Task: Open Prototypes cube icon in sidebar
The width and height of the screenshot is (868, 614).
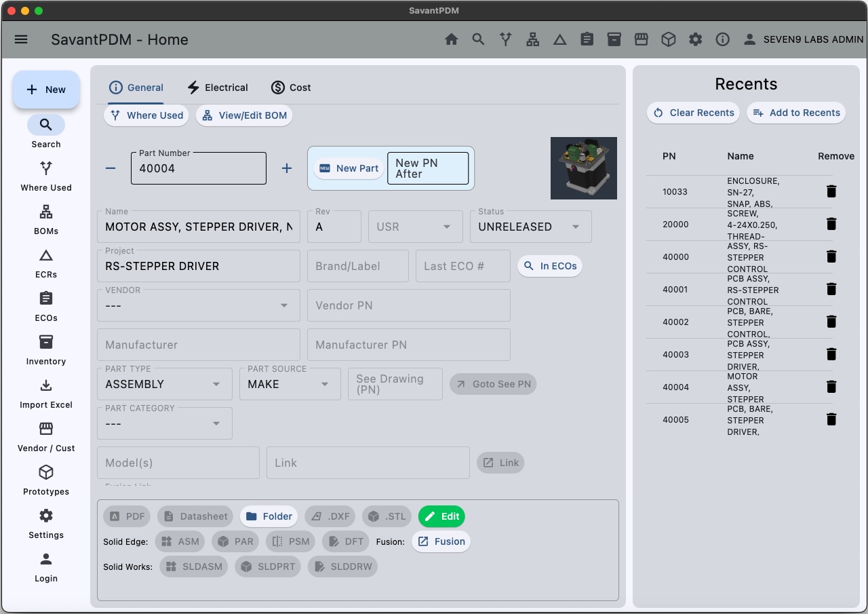Action: tap(46, 472)
